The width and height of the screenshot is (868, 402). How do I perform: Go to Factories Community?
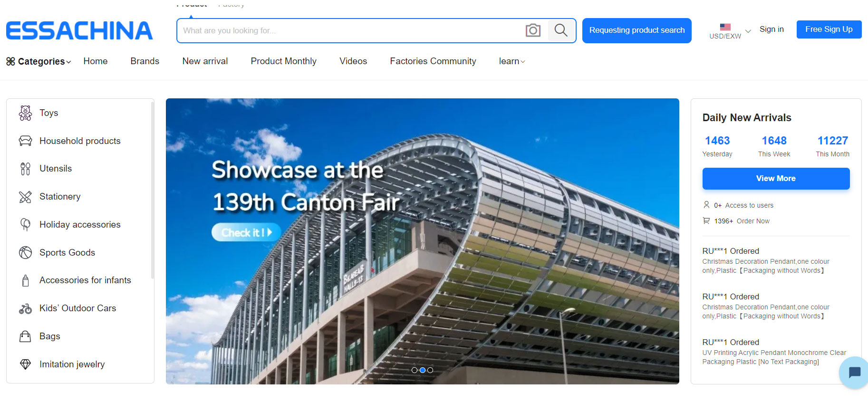coord(433,61)
